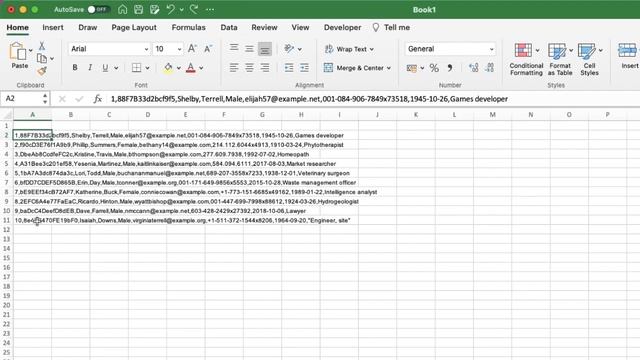
Task: Switch to the Insert tab
Action: (53, 27)
